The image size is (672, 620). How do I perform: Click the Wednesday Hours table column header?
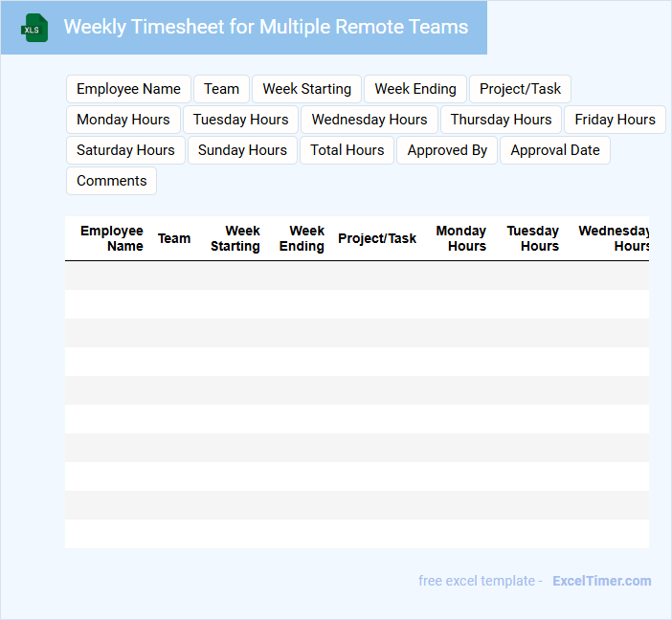click(x=614, y=238)
